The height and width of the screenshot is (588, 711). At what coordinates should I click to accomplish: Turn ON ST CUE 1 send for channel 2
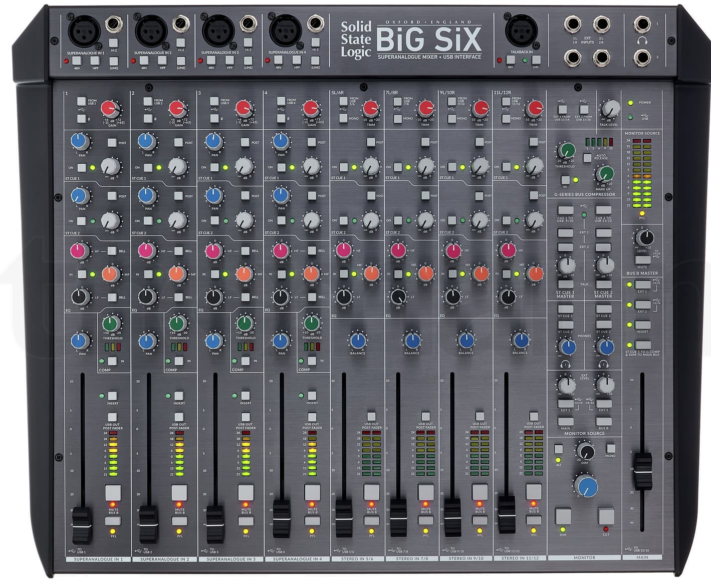[148, 168]
